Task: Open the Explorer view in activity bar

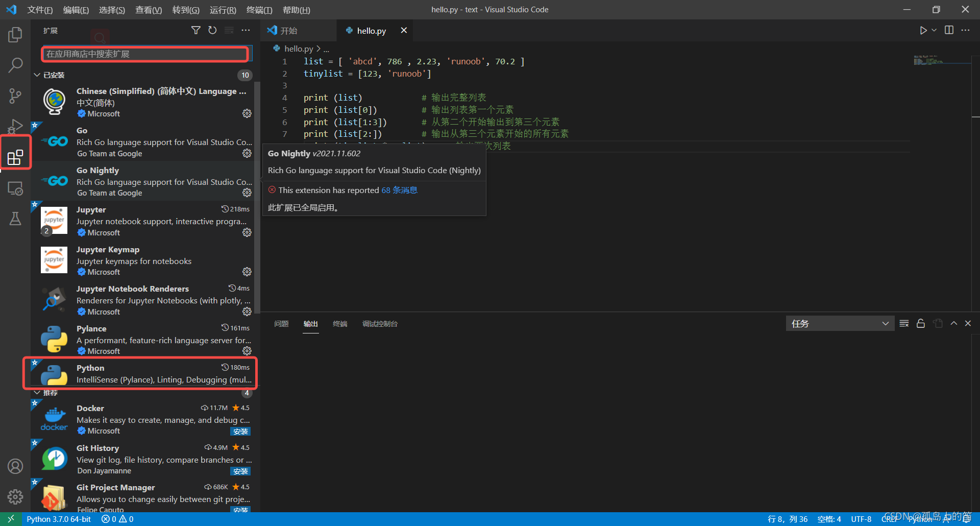Action: point(15,35)
